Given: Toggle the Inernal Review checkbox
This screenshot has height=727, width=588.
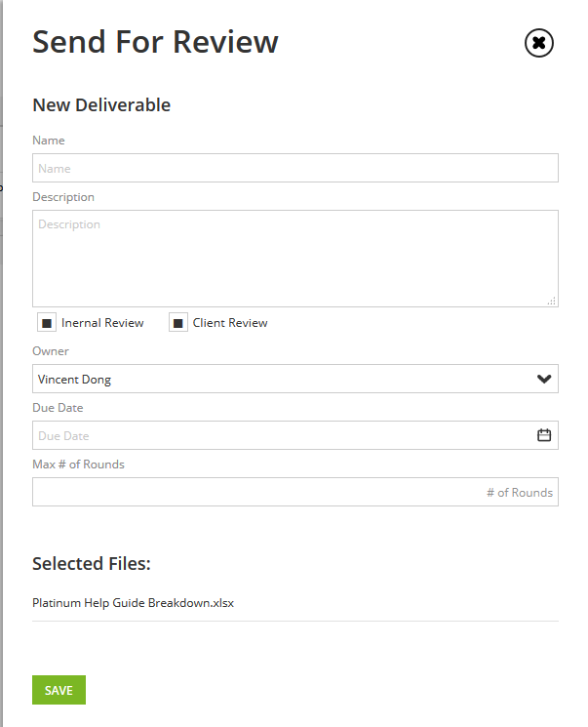Looking at the screenshot, I should click(47, 323).
